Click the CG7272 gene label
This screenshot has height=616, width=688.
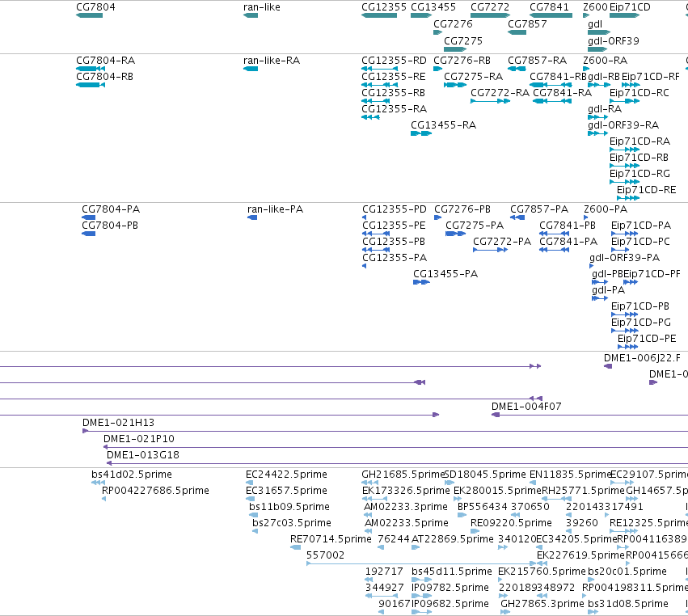[x=490, y=7]
